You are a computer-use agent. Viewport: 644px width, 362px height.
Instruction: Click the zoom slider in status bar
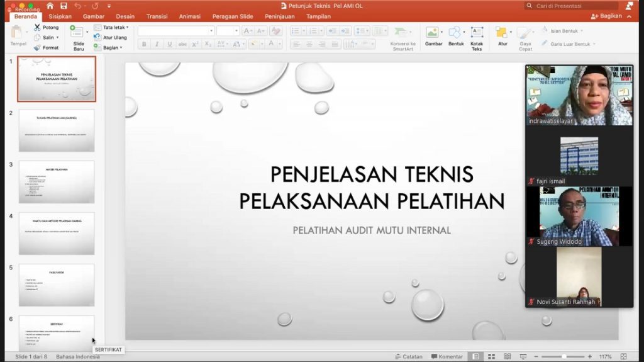tap(564, 356)
